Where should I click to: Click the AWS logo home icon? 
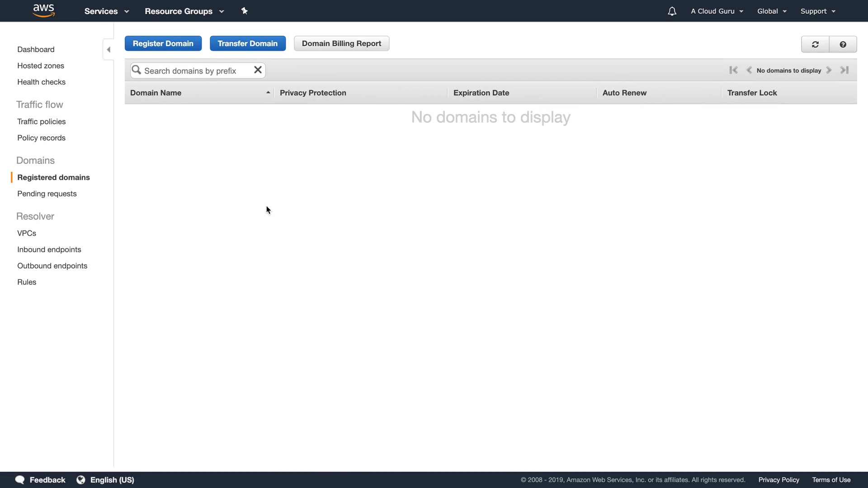click(44, 10)
